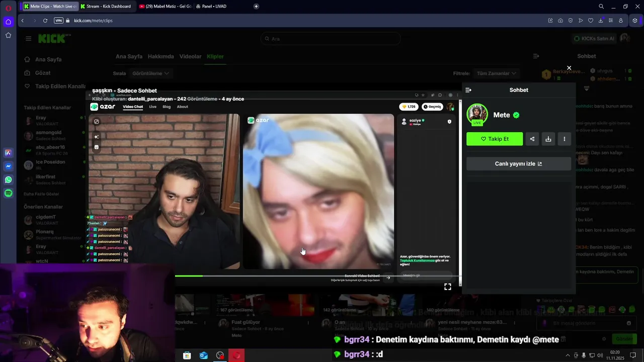Open the pinboard edit icon in toolbar
644x362 pixels.
coord(550,21)
